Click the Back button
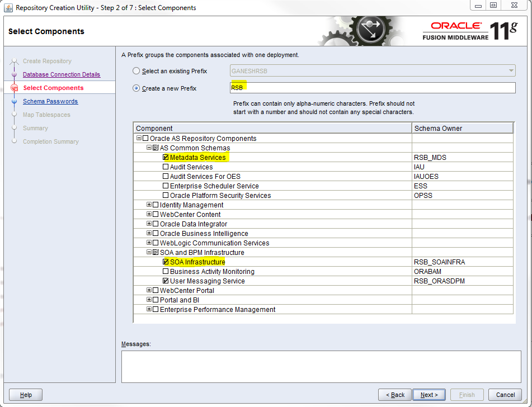Image resolution: width=532 pixels, height=407 pixels. pyautogui.click(x=395, y=395)
